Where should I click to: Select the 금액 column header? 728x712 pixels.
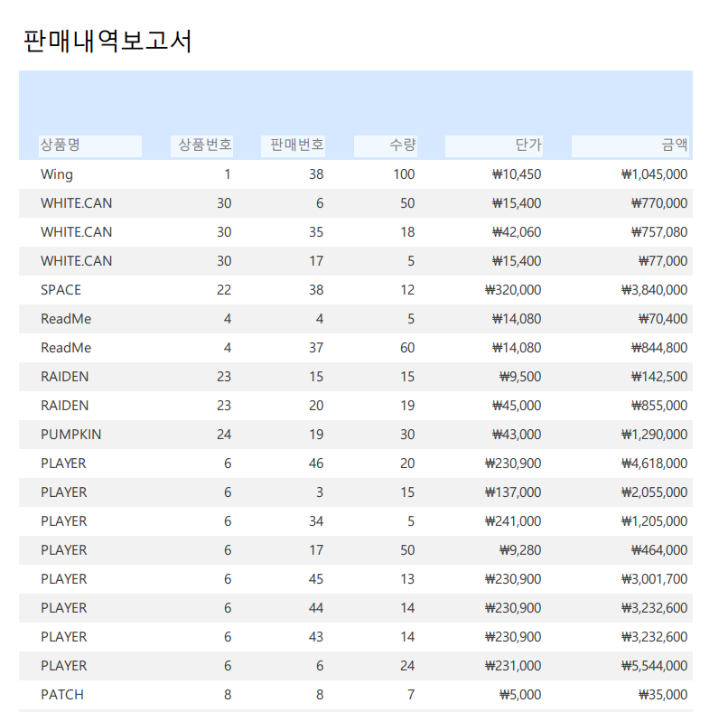pos(630,145)
